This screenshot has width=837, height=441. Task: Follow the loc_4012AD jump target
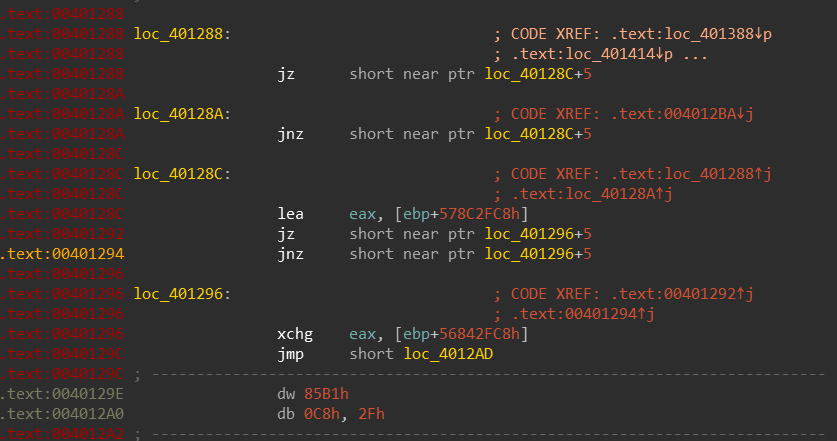click(448, 354)
